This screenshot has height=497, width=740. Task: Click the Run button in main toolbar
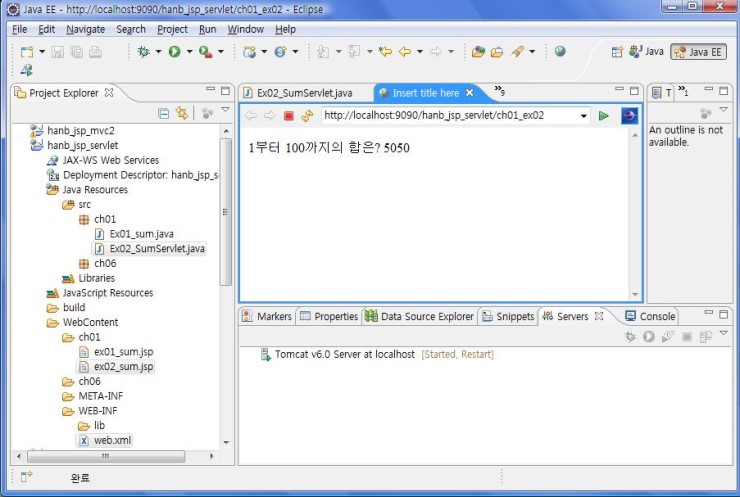[x=174, y=52]
